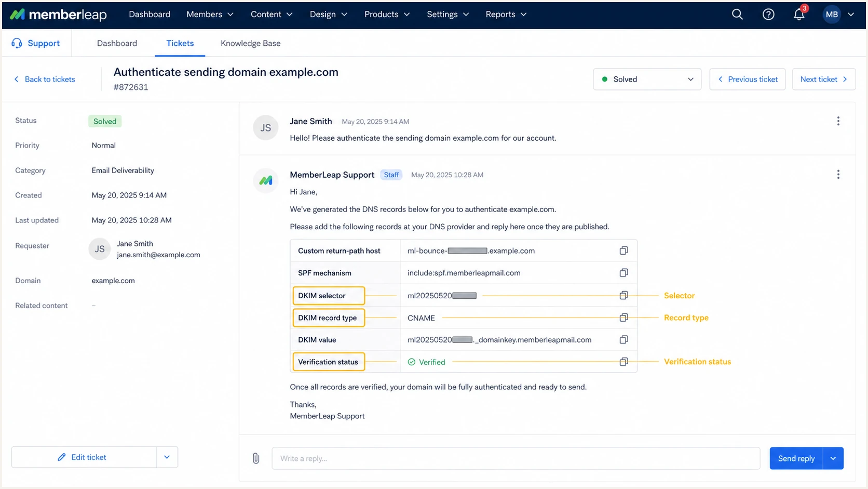
Task: Click the May 20, 2025 10:28 AM timestamp
Action: click(447, 175)
